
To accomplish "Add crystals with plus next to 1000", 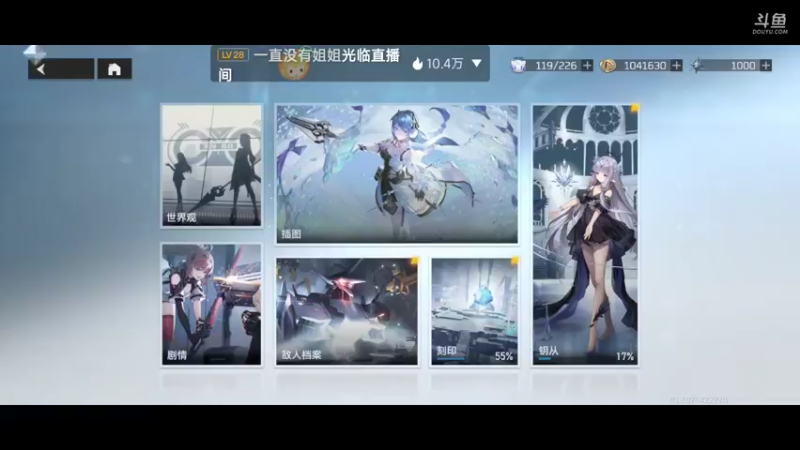I will coord(766,65).
